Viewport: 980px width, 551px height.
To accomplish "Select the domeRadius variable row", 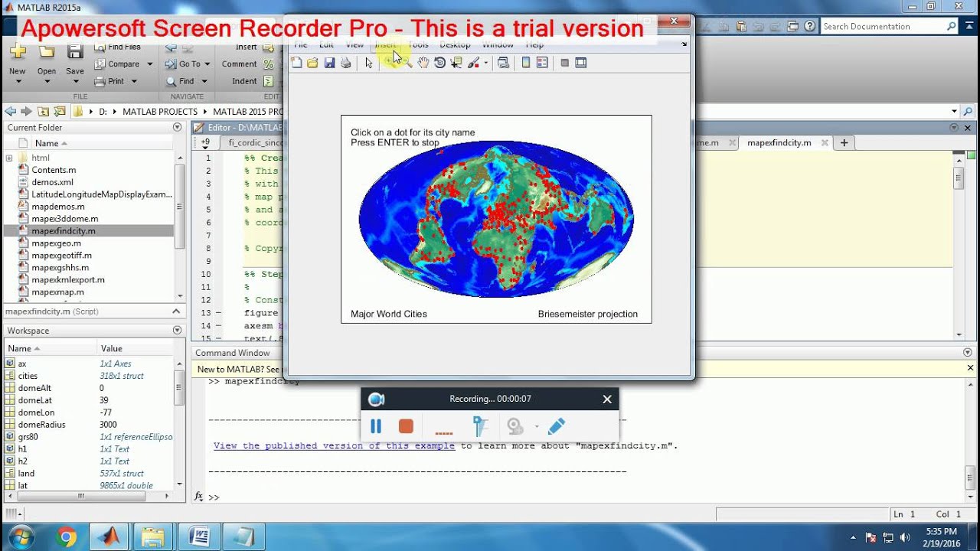I will tap(88, 425).
